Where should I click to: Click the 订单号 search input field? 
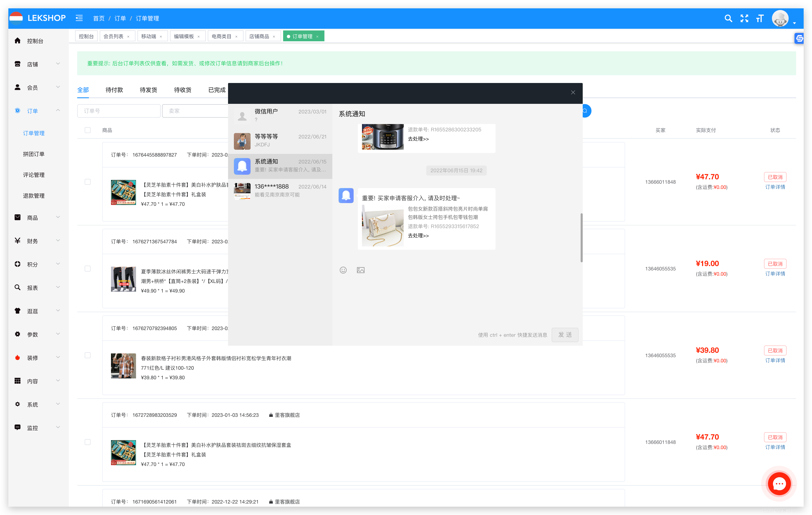point(119,111)
